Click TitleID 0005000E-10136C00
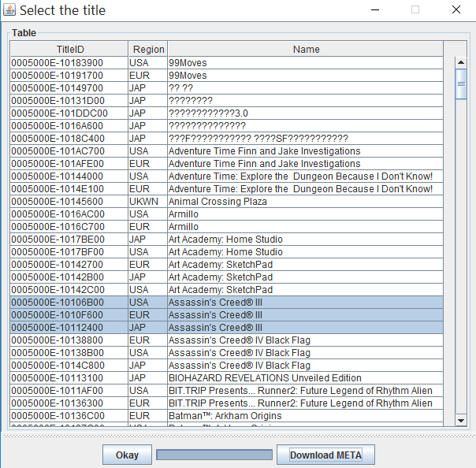The height and width of the screenshot is (468, 476). click(x=69, y=415)
